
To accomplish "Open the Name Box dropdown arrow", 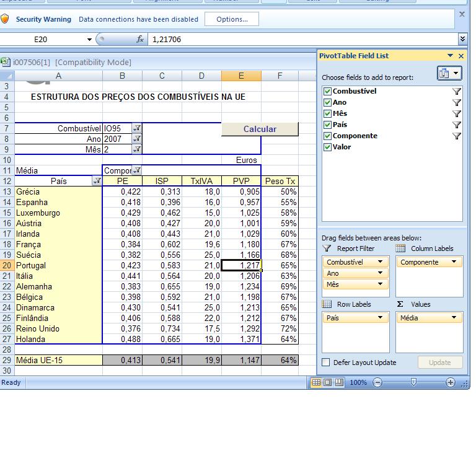I will (89, 40).
